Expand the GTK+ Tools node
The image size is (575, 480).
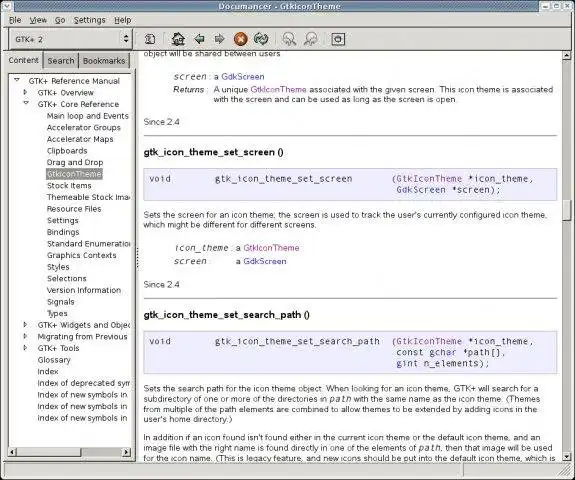[25, 348]
